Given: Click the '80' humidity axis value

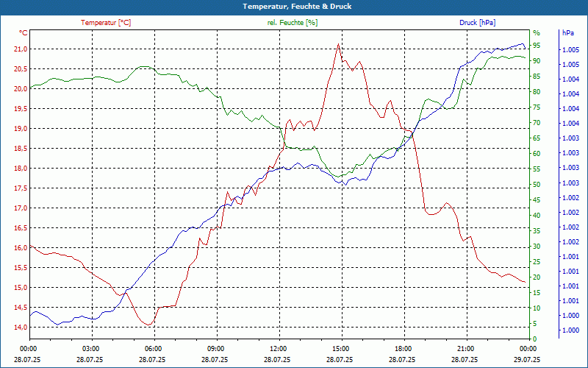Looking at the screenshot, I should (x=537, y=92).
